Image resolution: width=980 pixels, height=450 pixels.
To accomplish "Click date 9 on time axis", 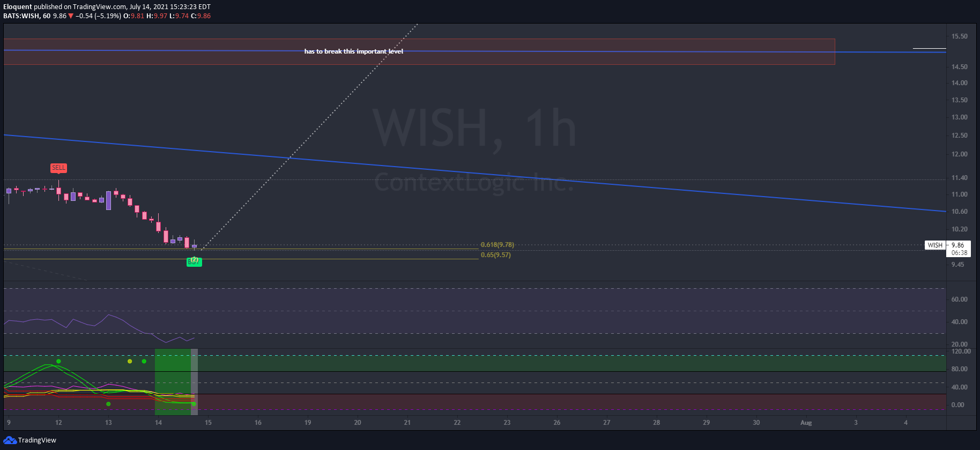I will (x=9, y=423).
